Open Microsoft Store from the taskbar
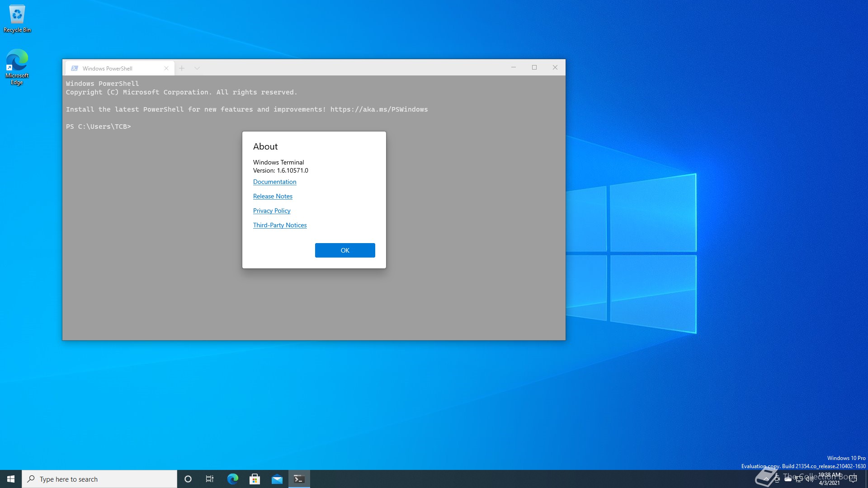The height and width of the screenshot is (488, 868). [255, 479]
